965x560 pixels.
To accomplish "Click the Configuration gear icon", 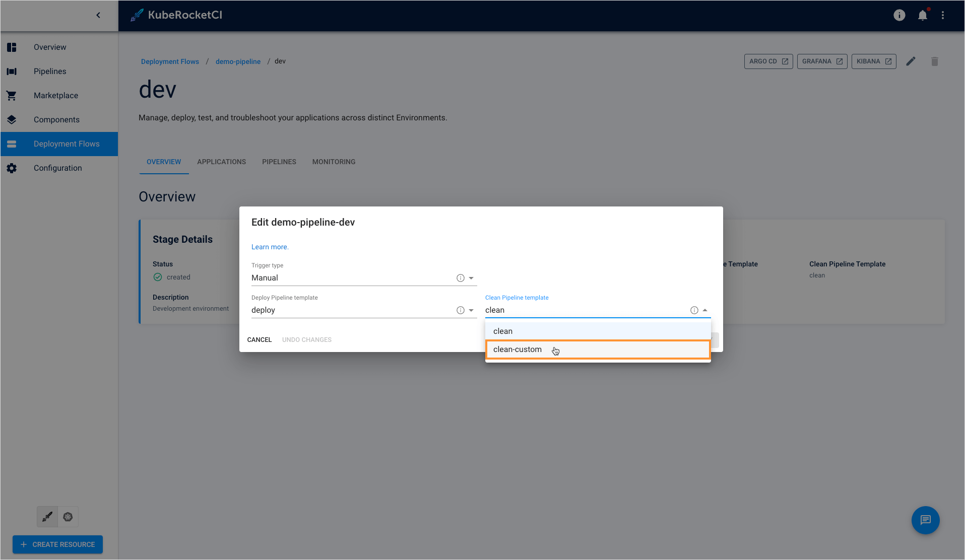I will tap(12, 168).
